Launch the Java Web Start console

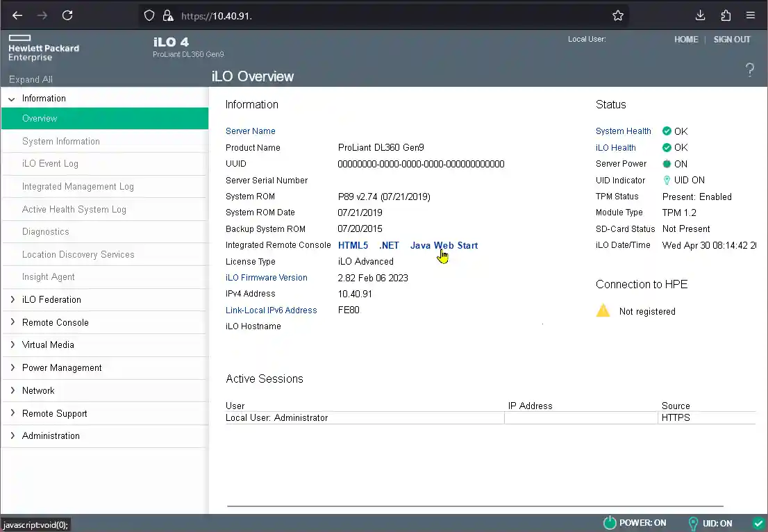click(x=444, y=245)
